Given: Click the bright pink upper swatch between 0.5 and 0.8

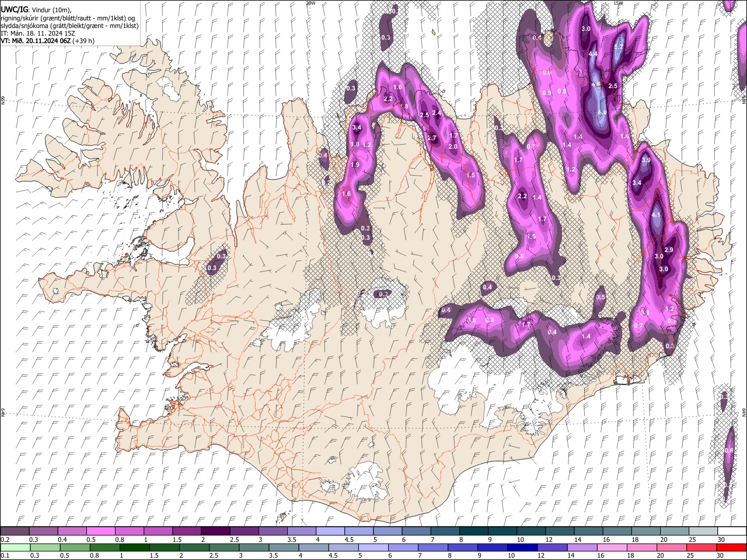Looking at the screenshot, I should tap(101, 531).
